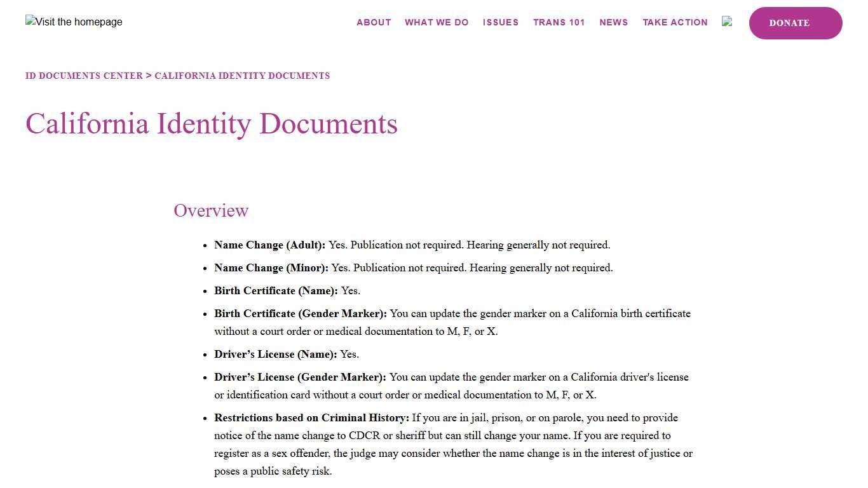This screenshot has height=488, width=868.
Task: Click the DONATE button
Action: [x=795, y=23]
